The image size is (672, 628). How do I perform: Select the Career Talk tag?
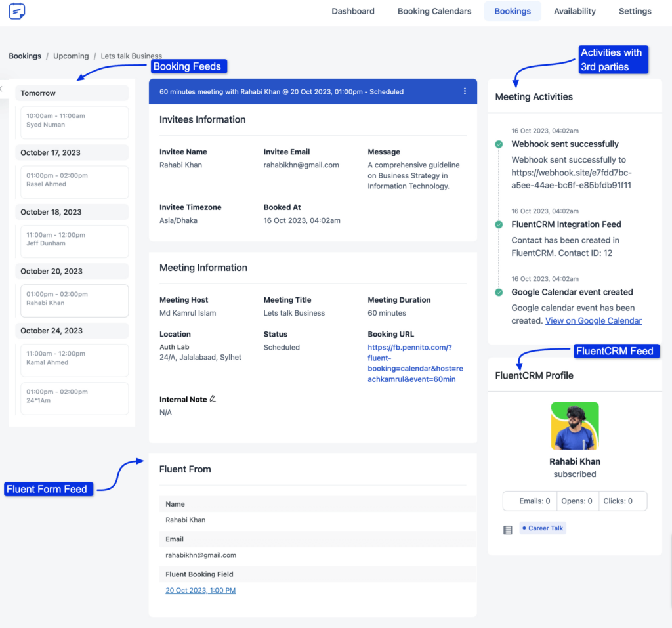[x=543, y=528]
